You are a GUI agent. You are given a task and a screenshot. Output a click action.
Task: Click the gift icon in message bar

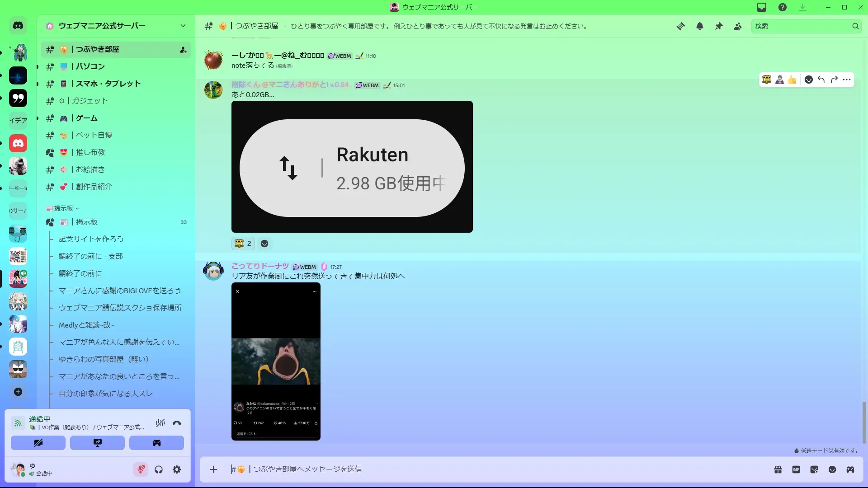pos(778,469)
